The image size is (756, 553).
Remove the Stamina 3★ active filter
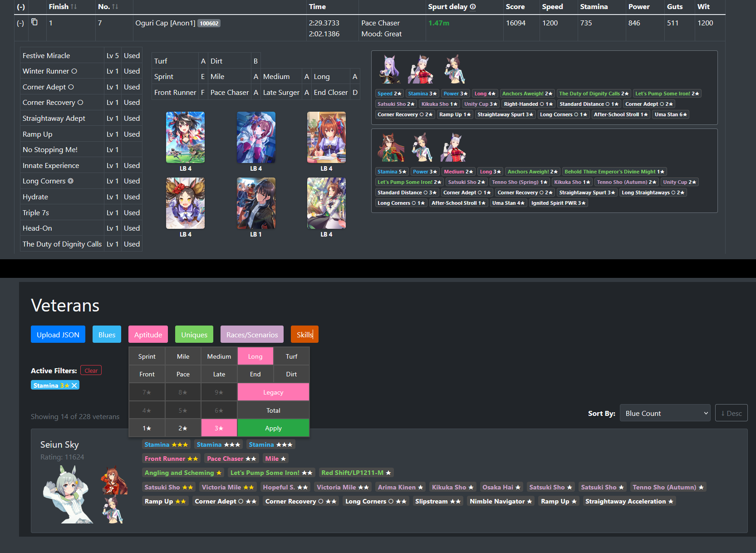pyautogui.click(x=74, y=385)
